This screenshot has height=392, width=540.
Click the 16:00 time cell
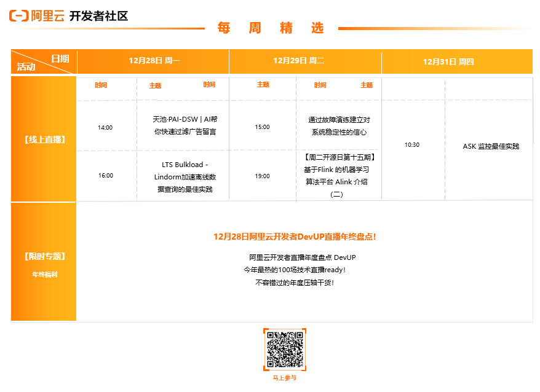(105, 176)
